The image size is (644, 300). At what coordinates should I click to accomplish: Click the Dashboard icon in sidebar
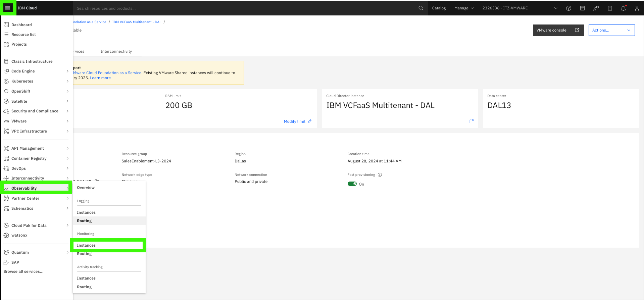click(x=6, y=25)
